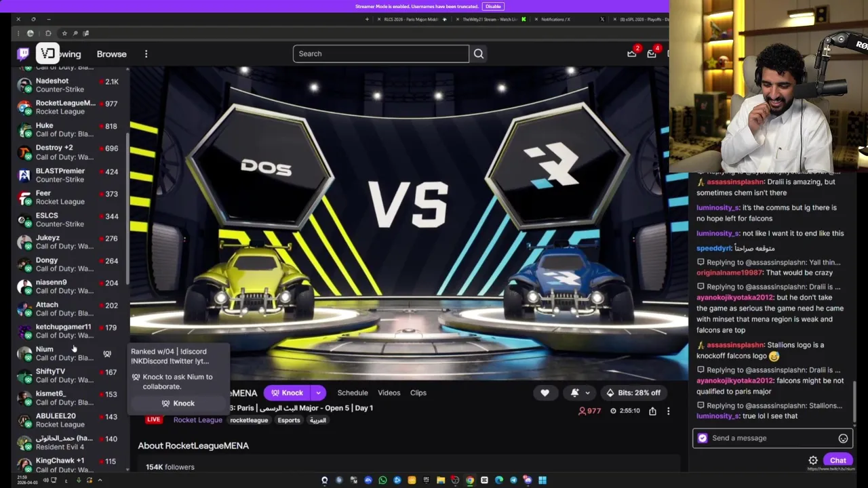Open Nadeshot channel in sidebar
The image size is (868, 488).
[68, 85]
